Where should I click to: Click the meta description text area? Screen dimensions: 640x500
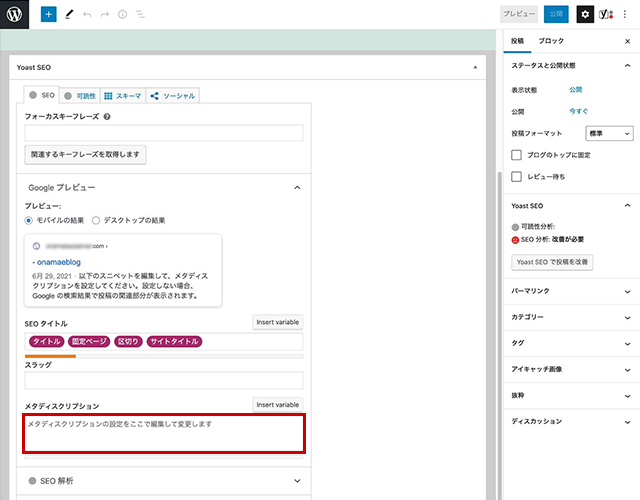(x=164, y=433)
